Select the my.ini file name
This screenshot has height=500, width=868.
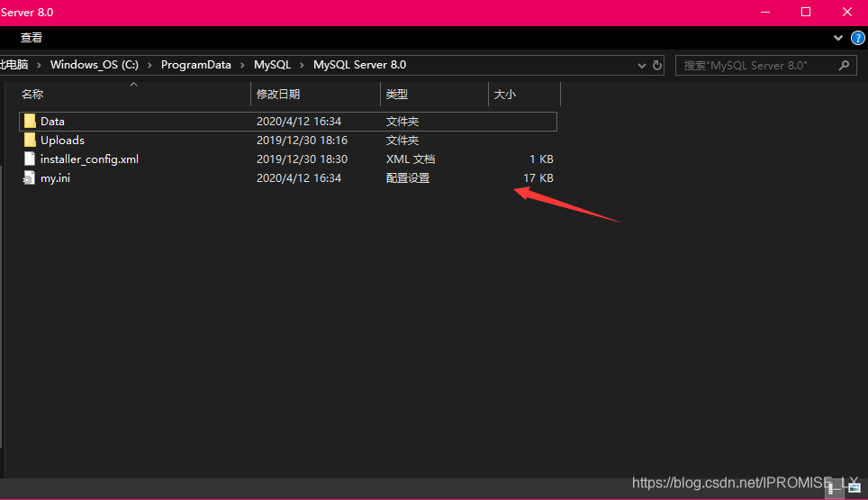click(55, 177)
